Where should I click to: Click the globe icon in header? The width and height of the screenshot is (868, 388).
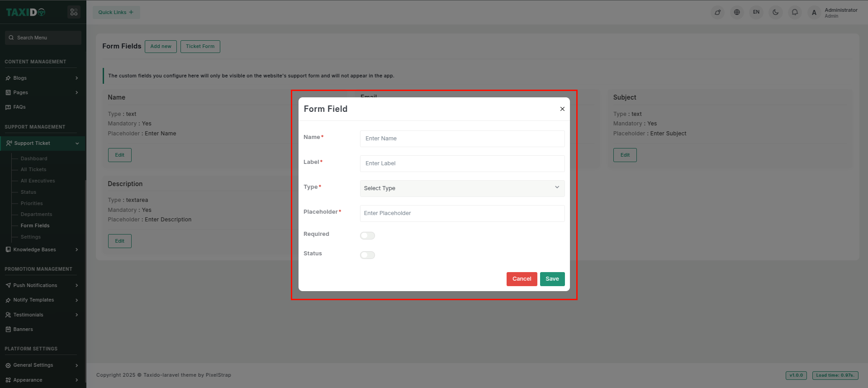737,12
